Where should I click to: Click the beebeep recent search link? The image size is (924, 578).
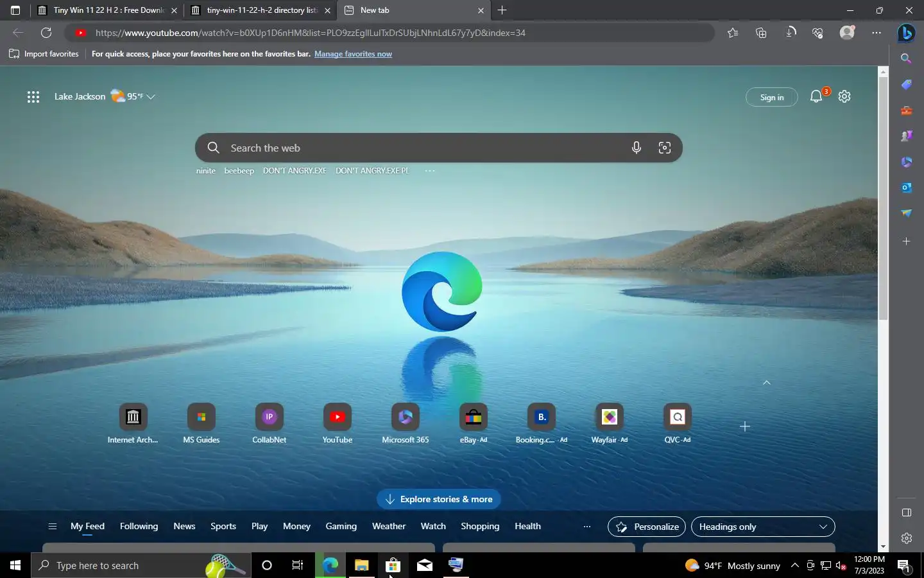239,171
